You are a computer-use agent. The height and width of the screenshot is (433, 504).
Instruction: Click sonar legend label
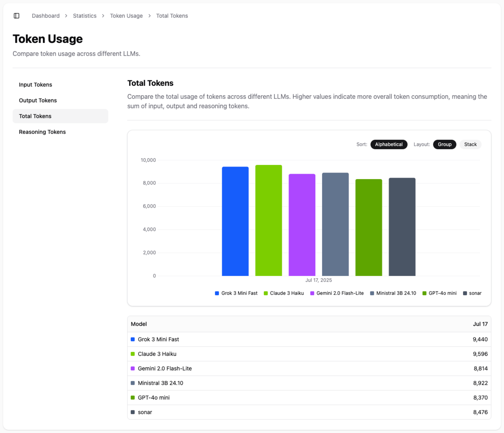click(475, 293)
